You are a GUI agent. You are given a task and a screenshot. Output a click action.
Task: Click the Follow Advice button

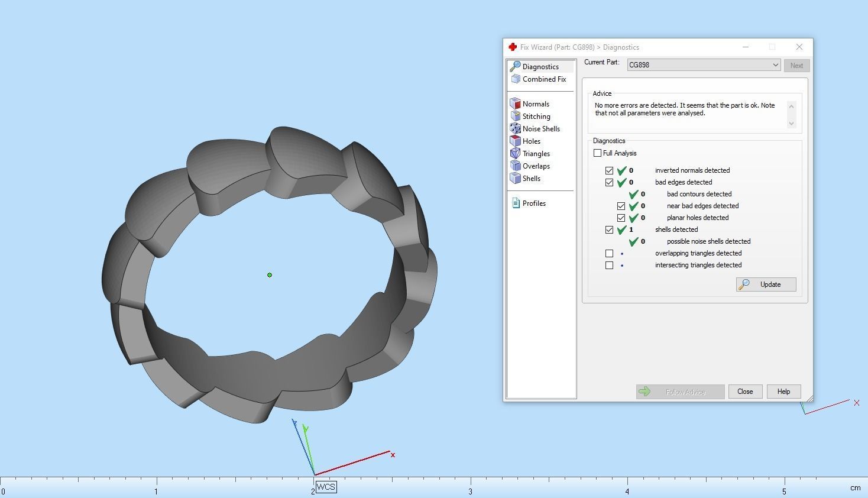click(x=681, y=392)
